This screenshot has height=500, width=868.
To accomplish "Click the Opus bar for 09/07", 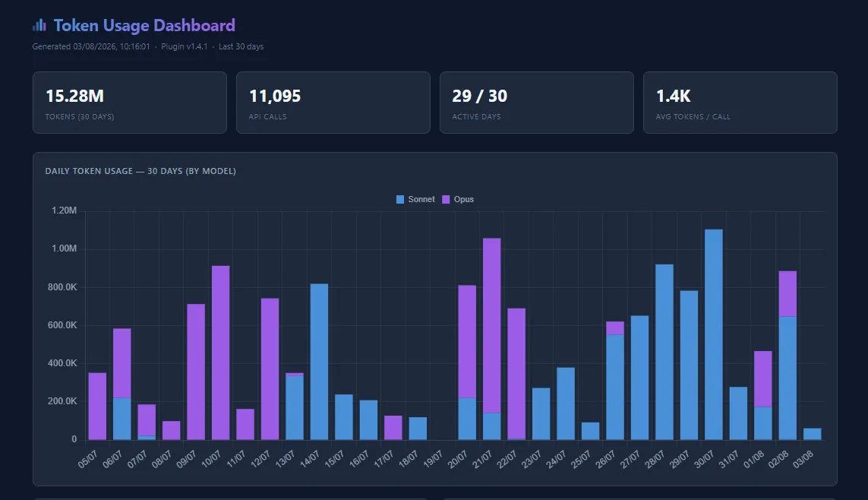I will tap(196, 372).
